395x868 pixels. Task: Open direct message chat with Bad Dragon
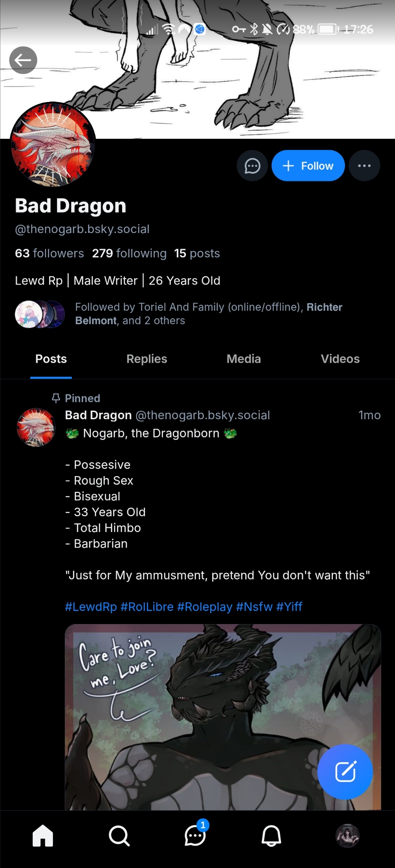pyautogui.click(x=252, y=166)
